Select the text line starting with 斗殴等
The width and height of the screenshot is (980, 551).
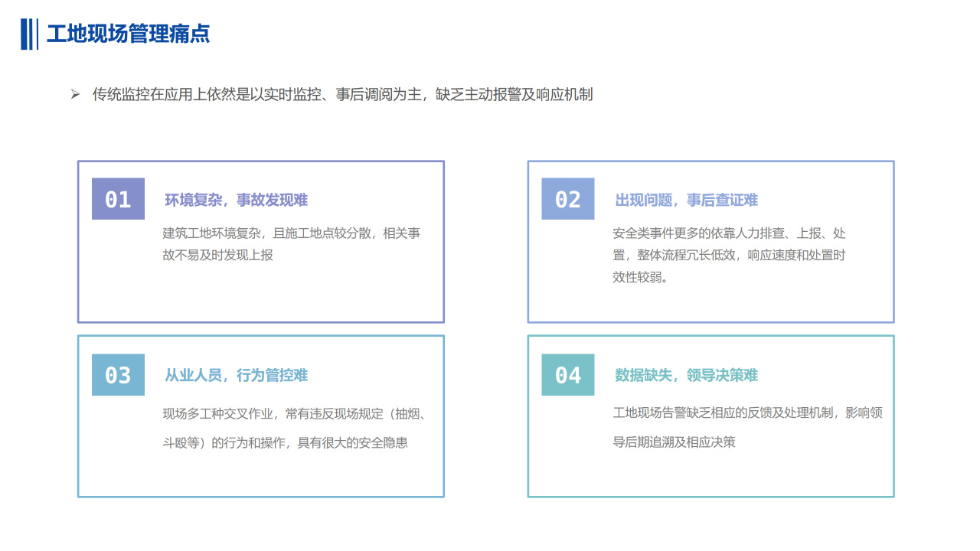pos(285,442)
